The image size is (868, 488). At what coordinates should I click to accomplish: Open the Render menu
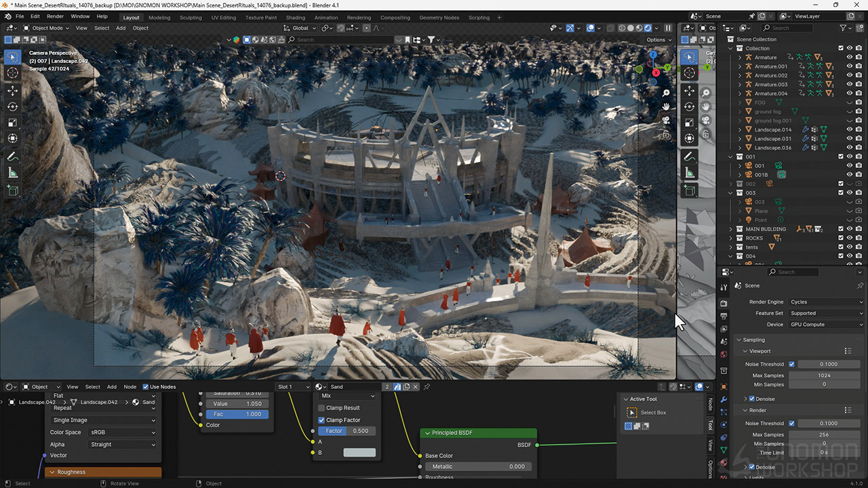55,16
